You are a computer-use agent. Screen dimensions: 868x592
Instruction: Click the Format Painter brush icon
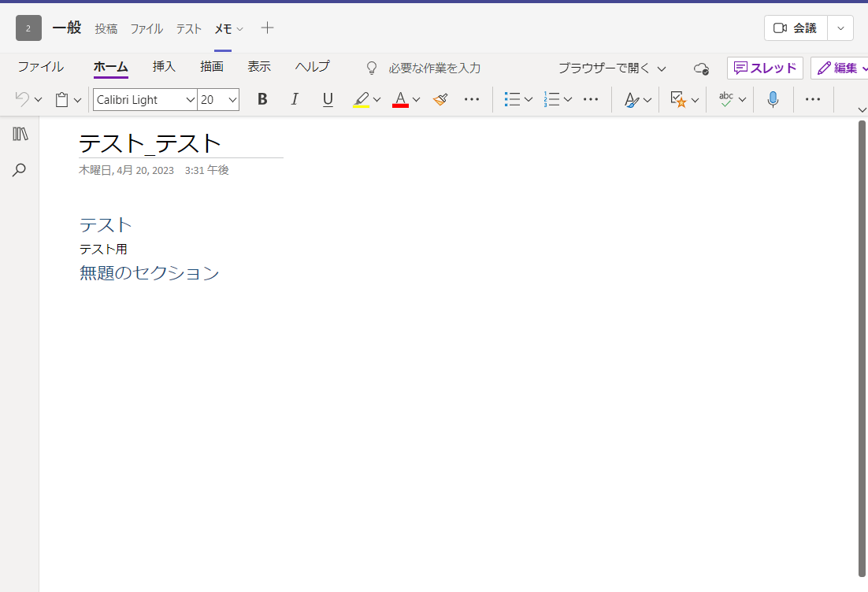pos(440,99)
